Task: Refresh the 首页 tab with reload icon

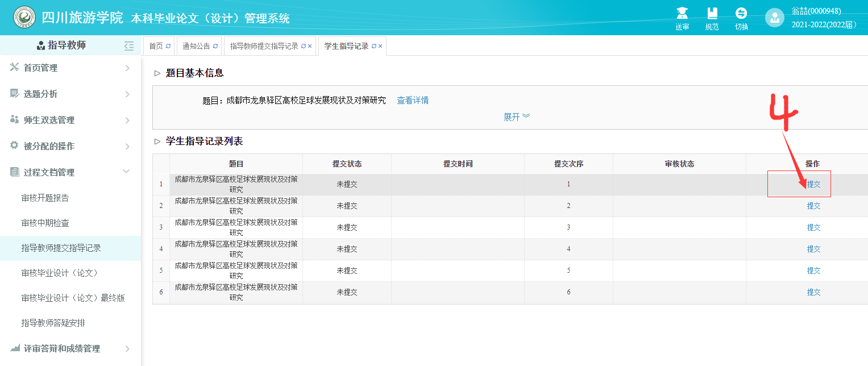Action: pyautogui.click(x=168, y=47)
